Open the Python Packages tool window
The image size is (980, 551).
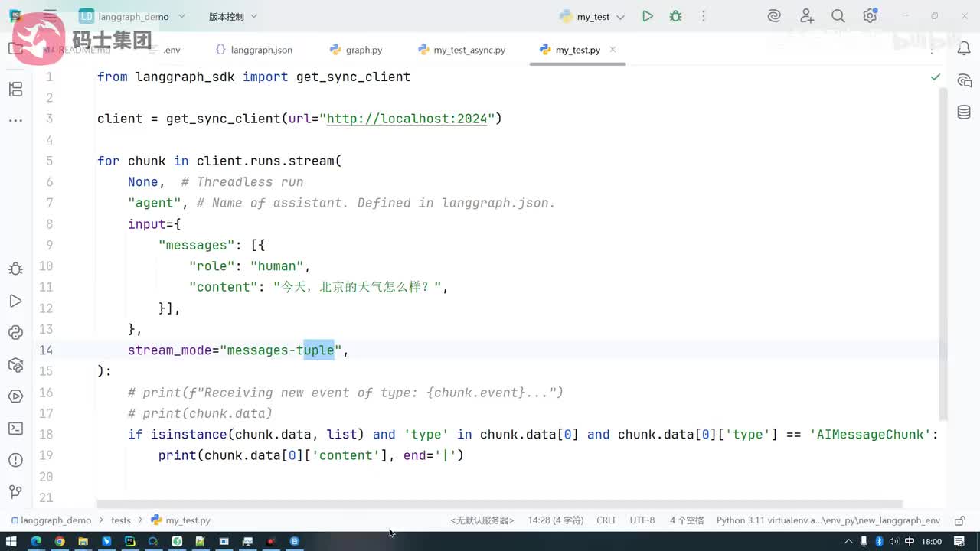(15, 364)
